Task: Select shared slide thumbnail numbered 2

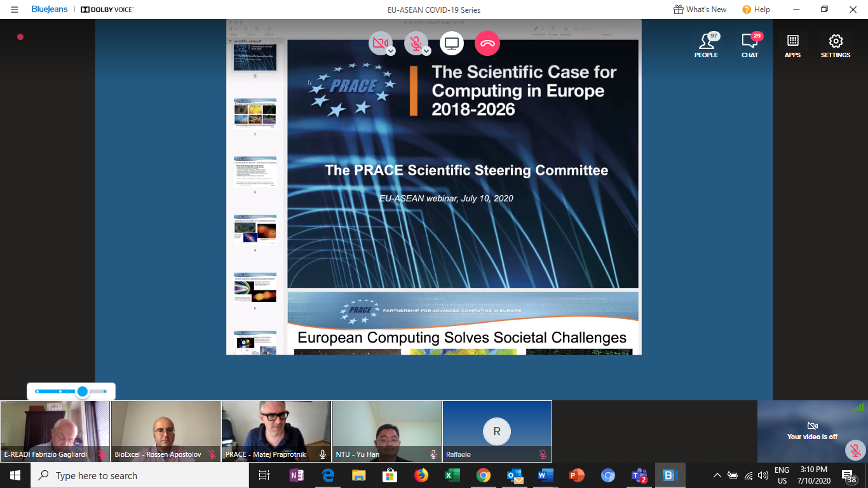Action: [255, 114]
